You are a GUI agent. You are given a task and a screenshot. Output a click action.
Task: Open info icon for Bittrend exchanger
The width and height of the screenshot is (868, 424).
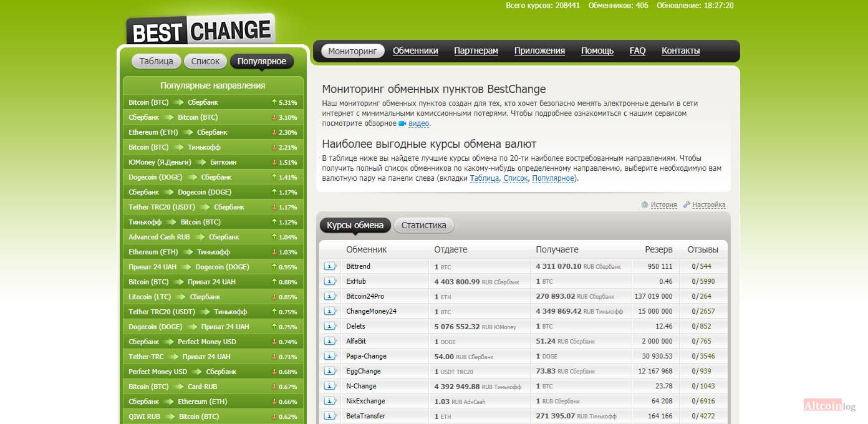[330, 266]
